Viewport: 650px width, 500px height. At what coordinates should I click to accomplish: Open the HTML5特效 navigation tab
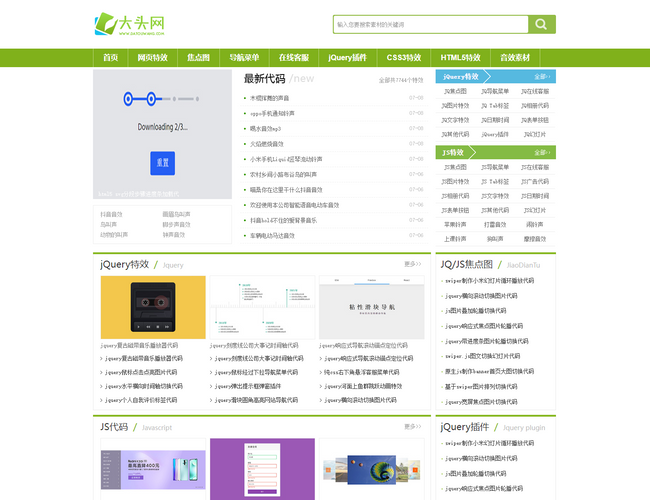coord(461,58)
